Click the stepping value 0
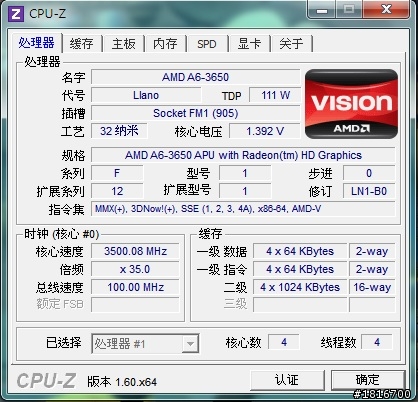 click(x=369, y=173)
